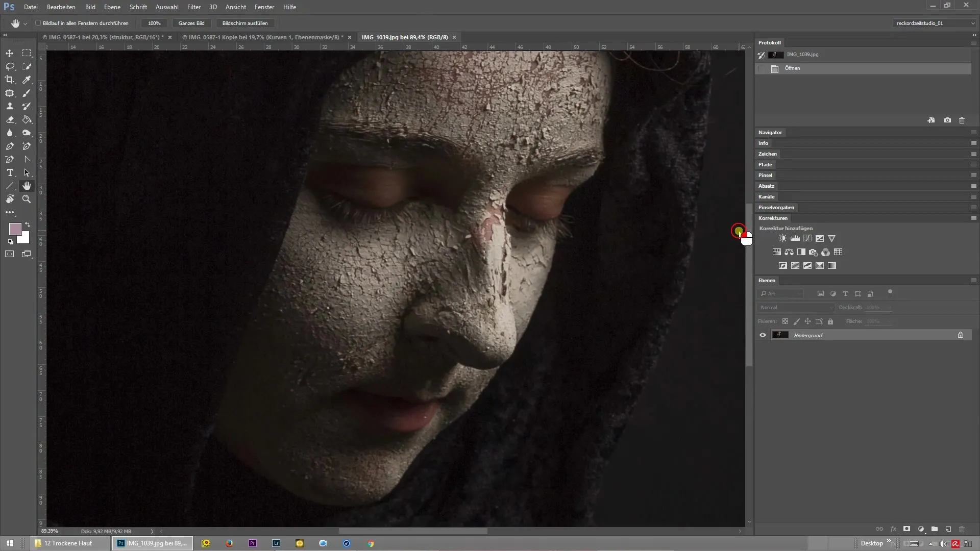Screen dimensions: 980x551
Task: Add a Hue/Saturation adjustment
Action: point(776,252)
